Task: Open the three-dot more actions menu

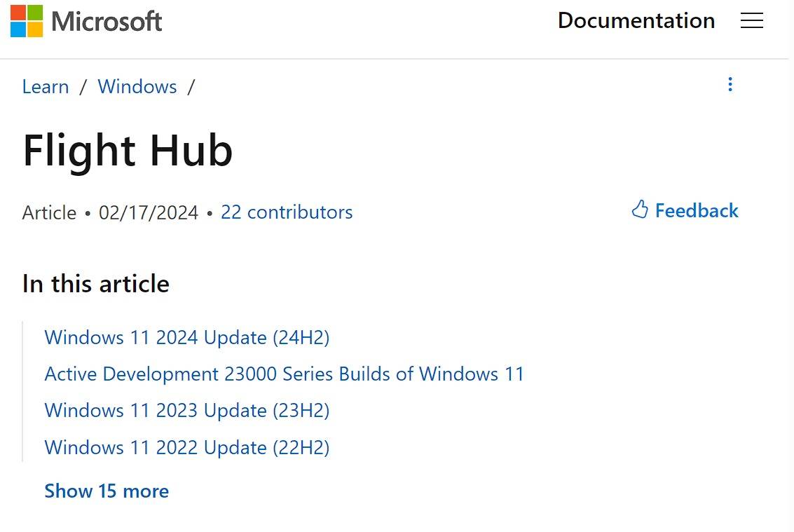Action: tap(730, 85)
